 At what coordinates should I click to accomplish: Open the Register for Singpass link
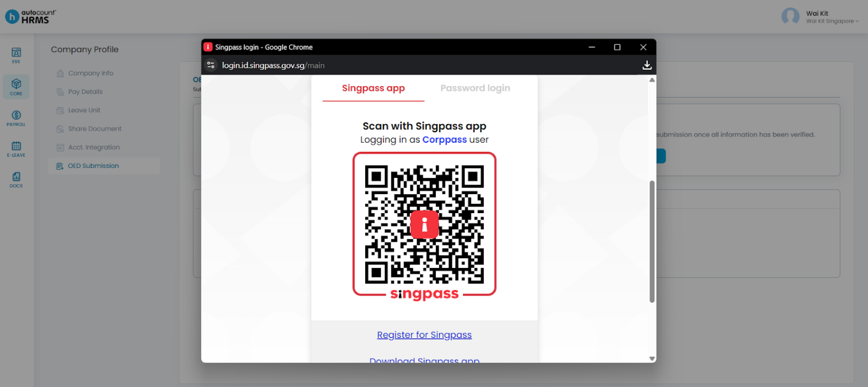click(x=424, y=335)
